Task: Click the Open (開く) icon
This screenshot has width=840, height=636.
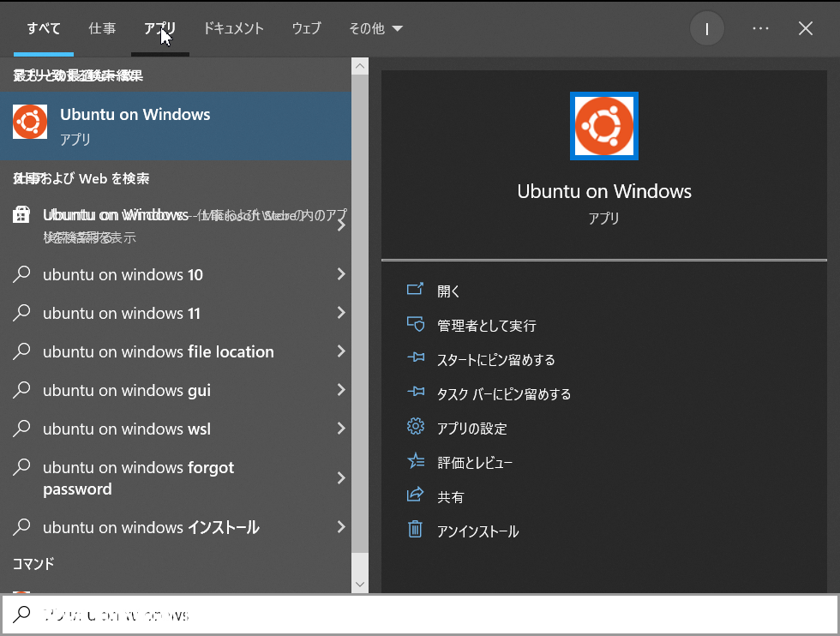Action: point(416,291)
